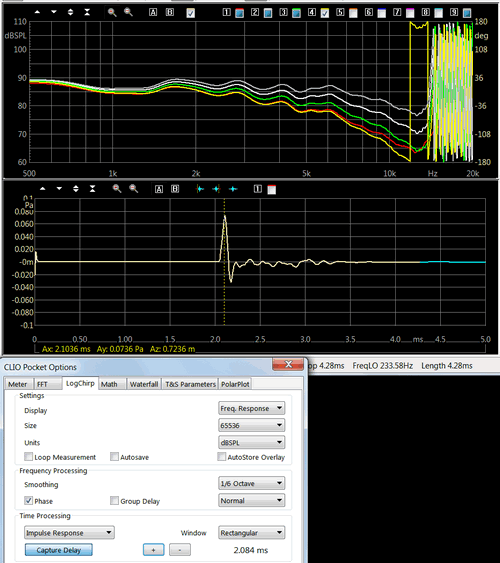Open the Units dBSPL dropdown
Viewport: 500px width, 563px height.
tap(252, 442)
